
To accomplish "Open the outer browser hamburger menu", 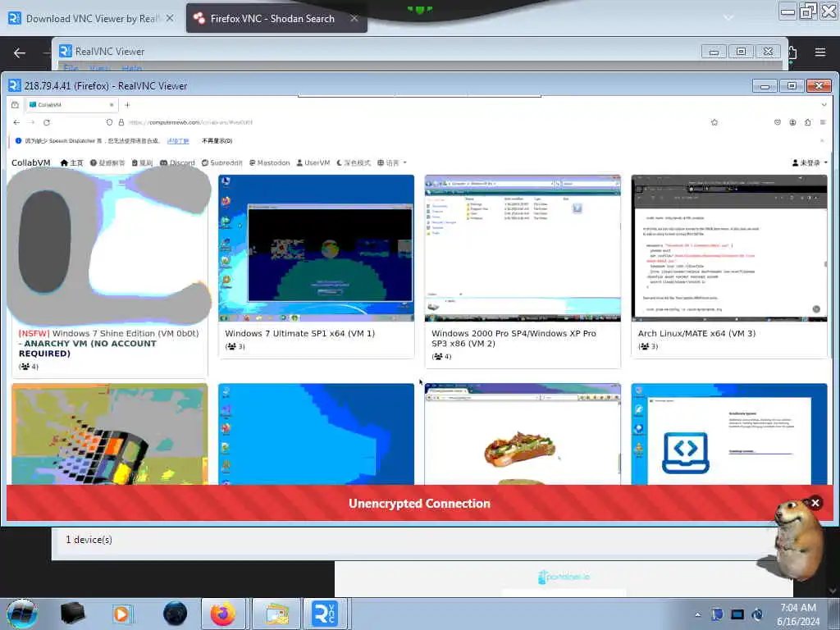I will [x=819, y=52].
